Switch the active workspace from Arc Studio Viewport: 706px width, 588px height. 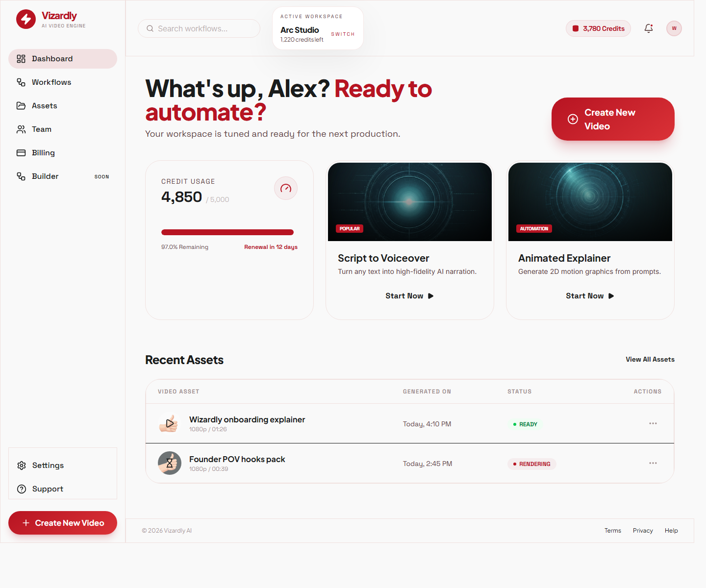343,34
